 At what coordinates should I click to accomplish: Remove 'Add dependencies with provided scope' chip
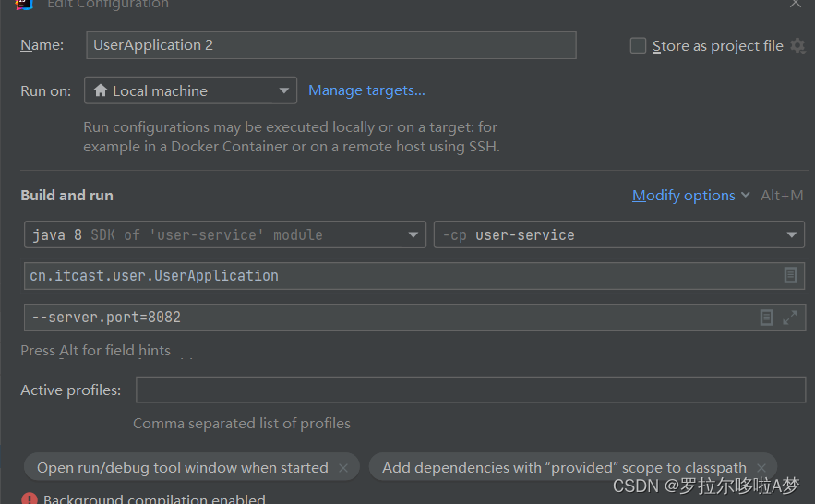click(761, 468)
